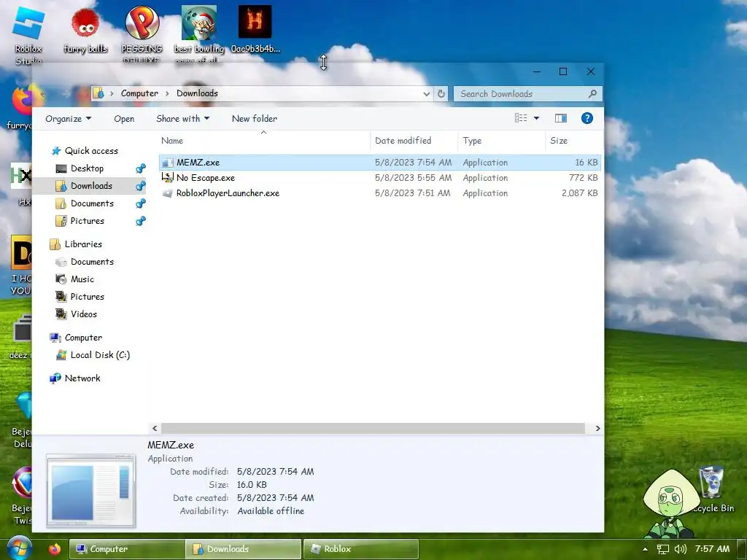Show hidden tray icons arrow
The width and height of the screenshot is (747, 560).
point(645,549)
